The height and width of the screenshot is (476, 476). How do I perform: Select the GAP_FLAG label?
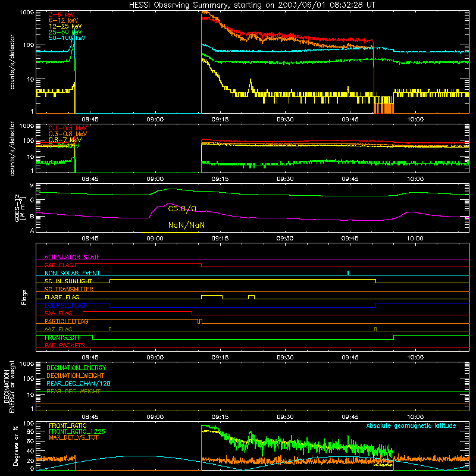59,265
